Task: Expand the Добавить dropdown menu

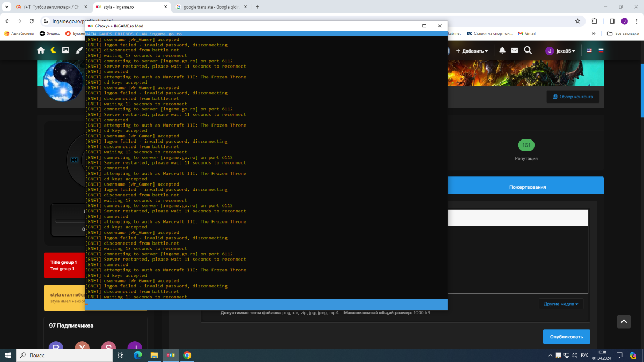Action: click(x=472, y=51)
